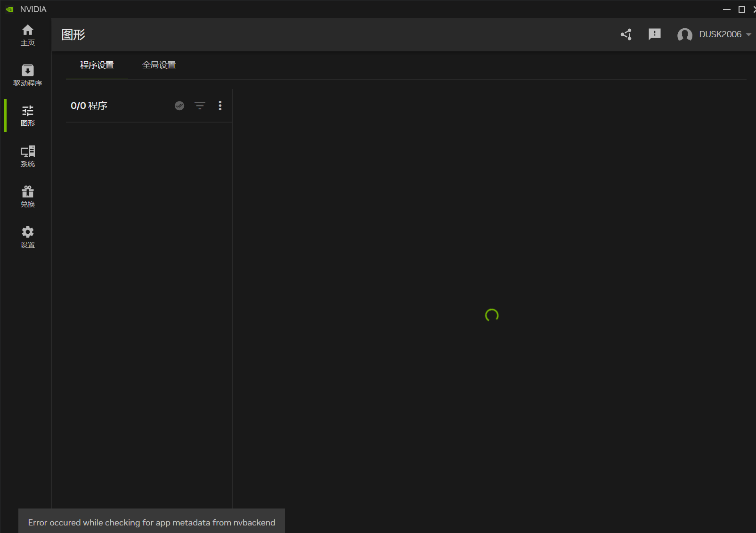Viewport: 756px width, 533px height.
Task: Select the 图形 graphics sidebar item
Action: tap(27, 116)
